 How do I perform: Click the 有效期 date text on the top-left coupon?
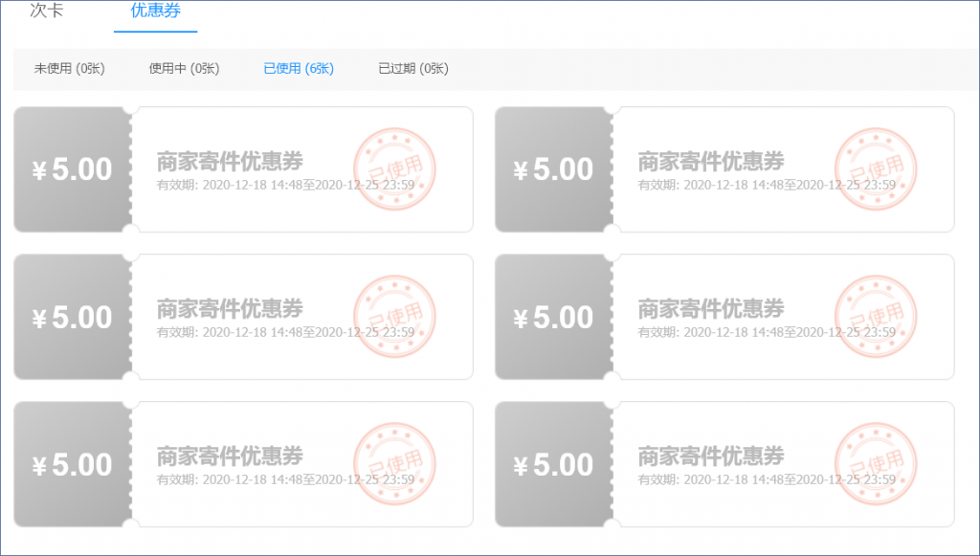(x=285, y=185)
